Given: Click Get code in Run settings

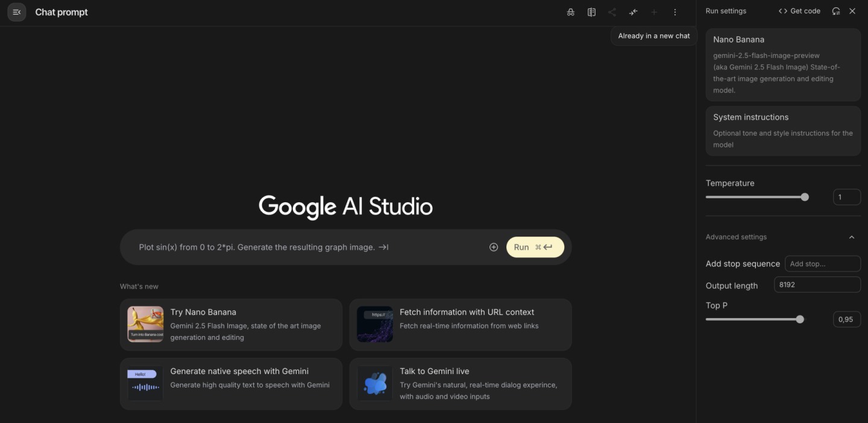Looking at the screenshot, I should [x=799, y=11].
